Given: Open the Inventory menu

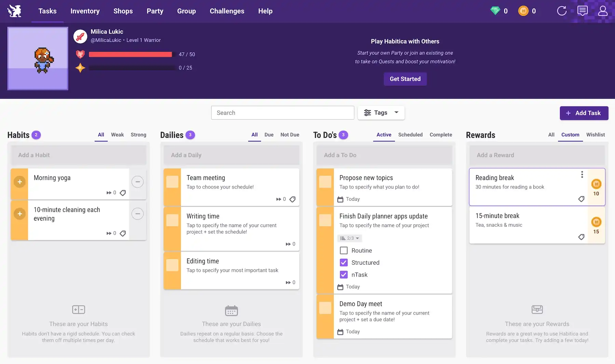Looking at the screenshot, I should click(x=85, y=11).
